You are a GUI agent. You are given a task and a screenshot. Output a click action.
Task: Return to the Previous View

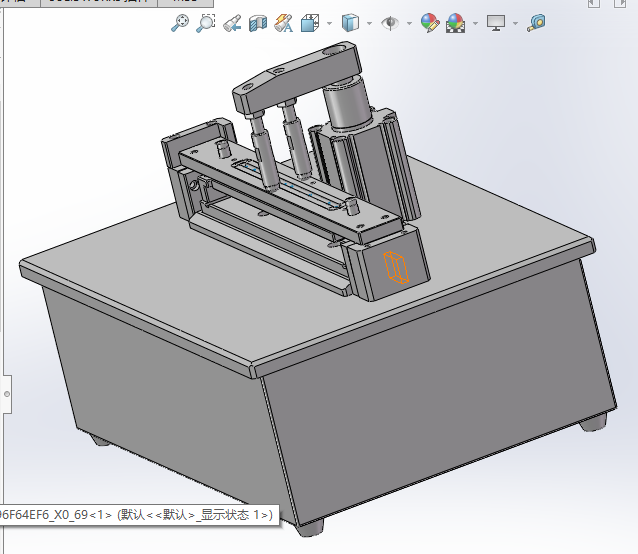tap(232, 22)
